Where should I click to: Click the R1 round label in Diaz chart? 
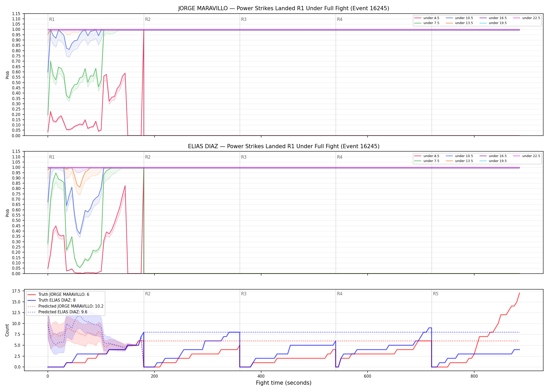(52, 157)
